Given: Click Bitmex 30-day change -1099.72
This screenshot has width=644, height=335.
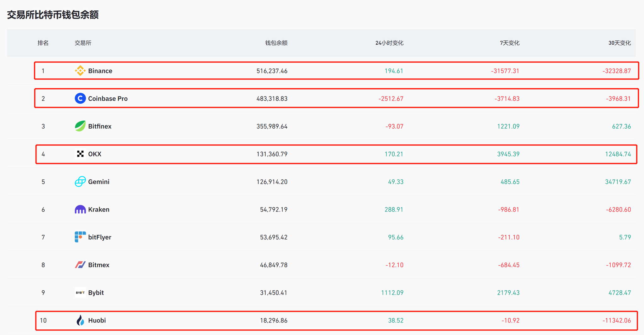Looking at the screenshot, I should (x=618, y=265).
